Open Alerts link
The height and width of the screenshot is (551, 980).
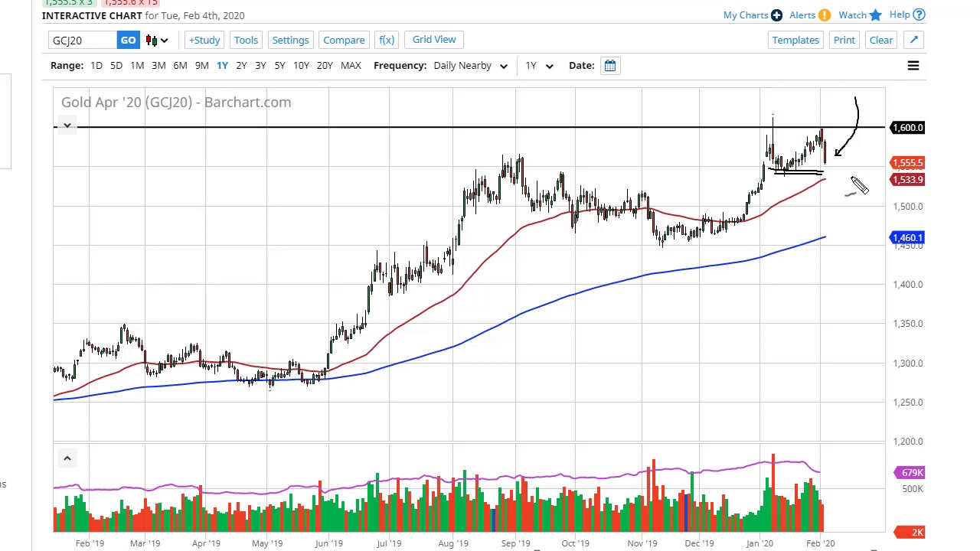tap(802, 15)
